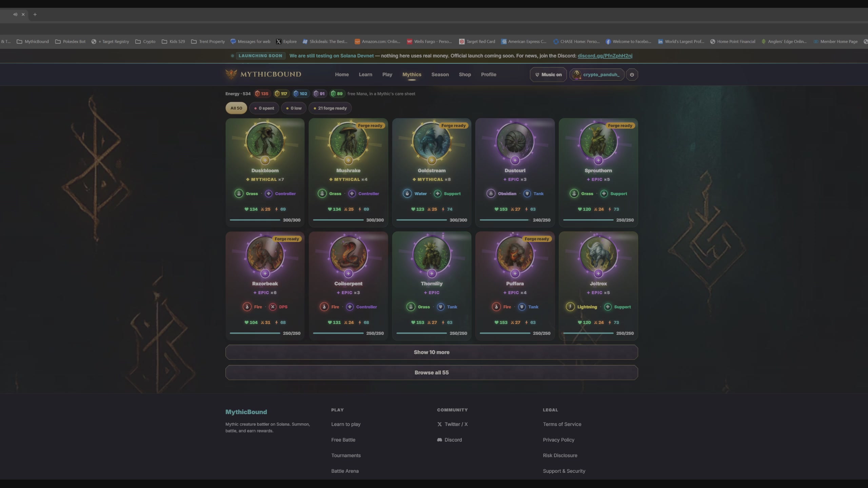Click the power logout icon button
The height and width of the screenshot is (488, 868).
click(632, 75)
